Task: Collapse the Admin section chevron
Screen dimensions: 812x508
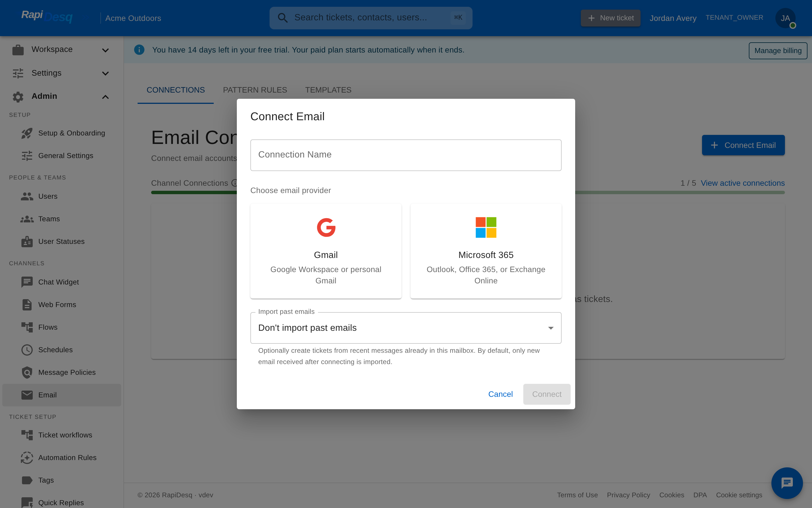Action: (105, 97)
